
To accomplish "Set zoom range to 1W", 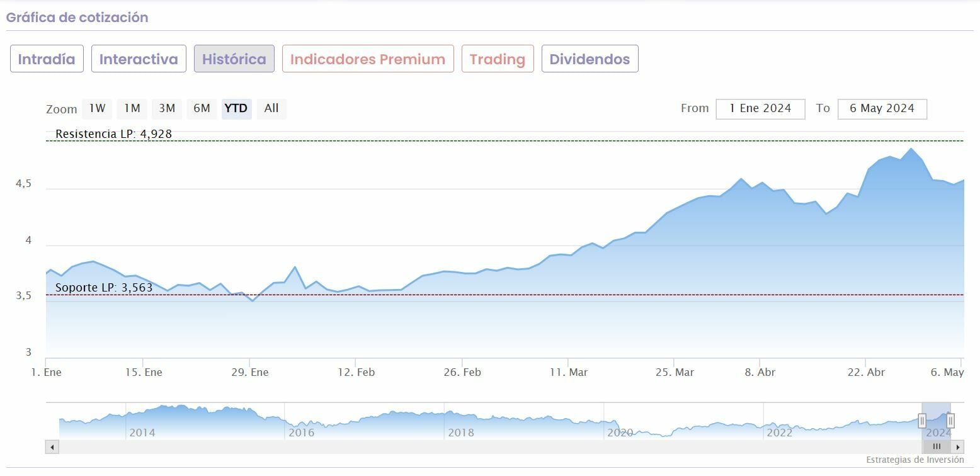I will coord(97,108).
